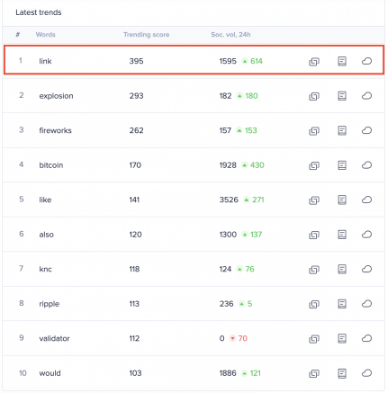Click the document icon in the validator row
The width and height of the screenshot is (389, 393).
342,338
